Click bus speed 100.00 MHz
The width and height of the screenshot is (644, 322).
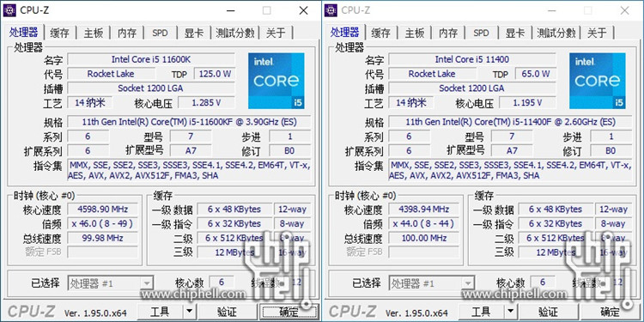(424, 238)
